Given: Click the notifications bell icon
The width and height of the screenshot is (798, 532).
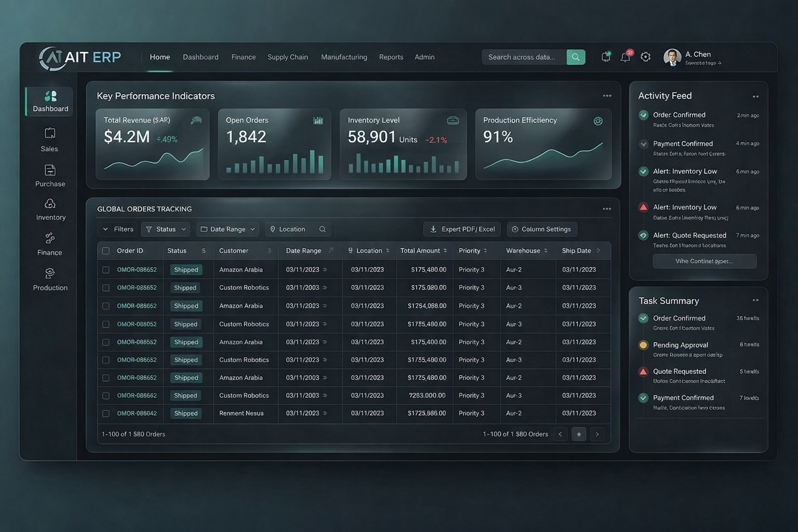Looking at the screenshot, I should [625, 57].
